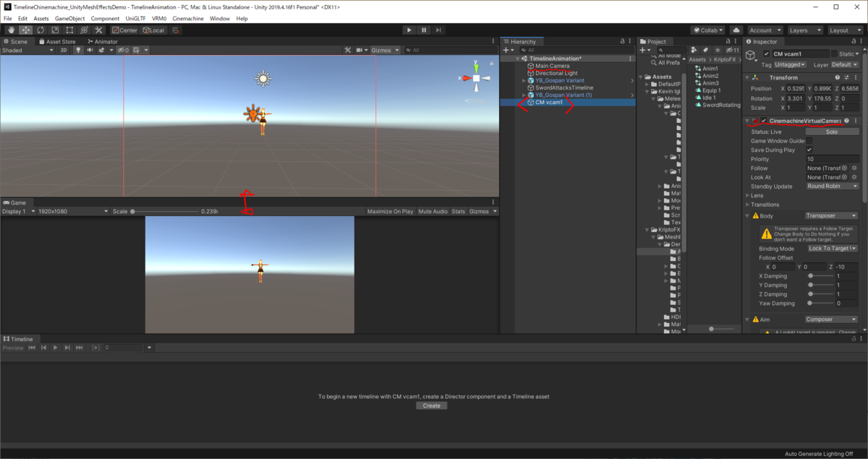Open the Layout dropdown
The image size is (868, 459).
pyautogui.click(x=846, y=30)
